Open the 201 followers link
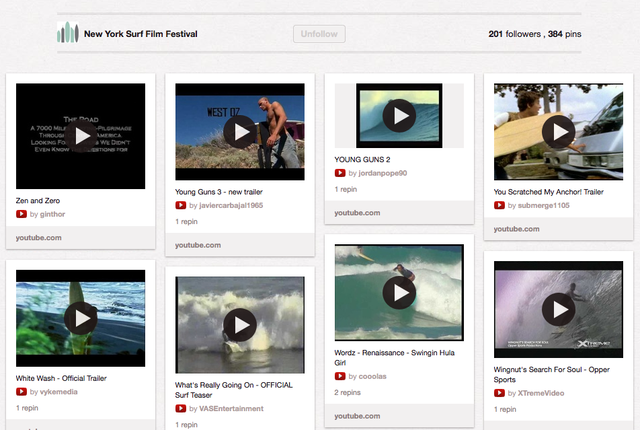 514,34
